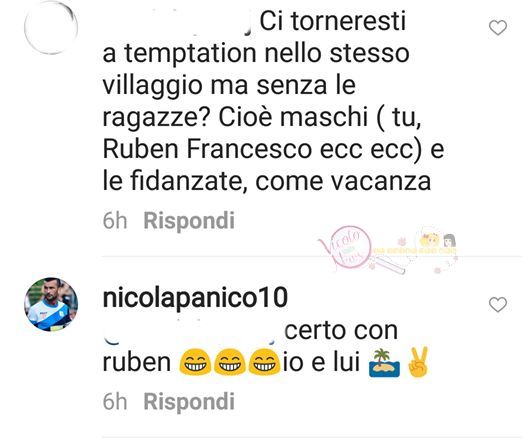Viewport: 522px width, 447px height.
Task: Select the 'Ruben Francesco ecc ecc' comment line
Action: click(x=273, y=150)
